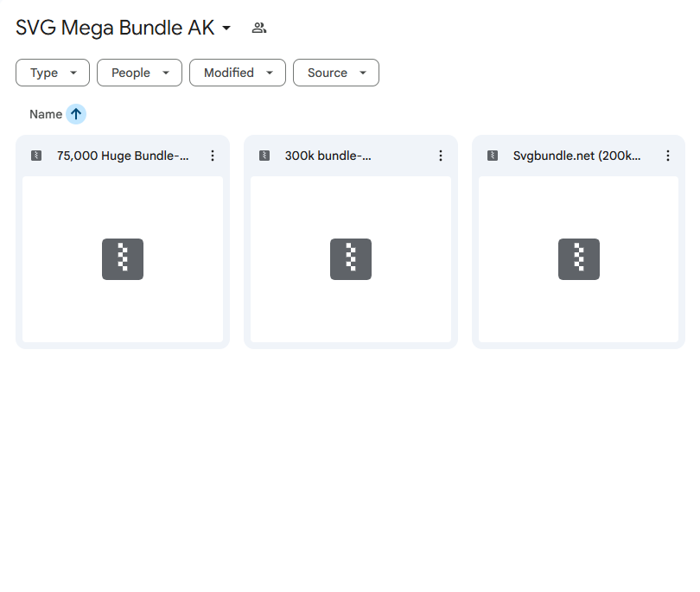The height and width of the screenshot is (592, 700).
Task: Open more actions for 300k bundle file
Action: click(x=441, y=156)
